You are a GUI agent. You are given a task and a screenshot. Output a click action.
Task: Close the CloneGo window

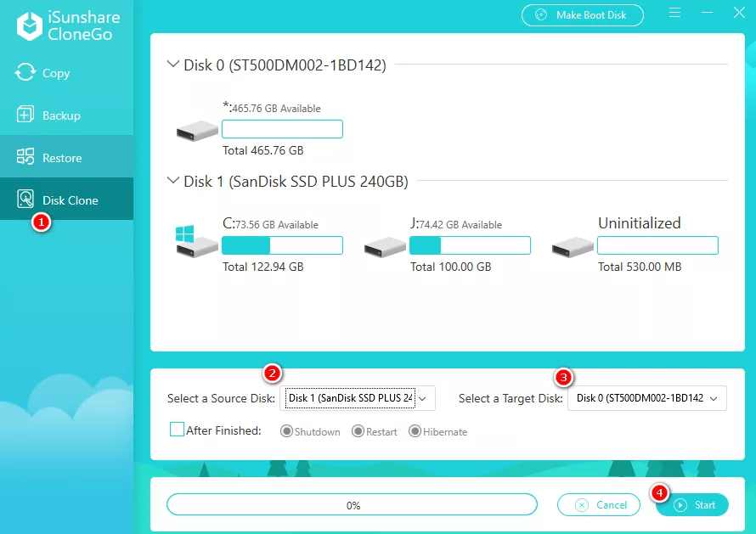pos(739,13)
